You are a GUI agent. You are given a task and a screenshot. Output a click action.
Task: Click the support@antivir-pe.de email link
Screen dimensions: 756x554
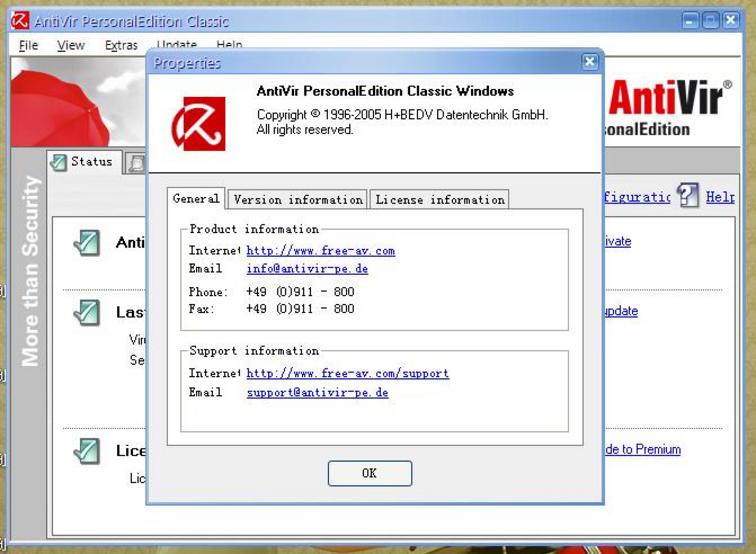coord(317,393)
